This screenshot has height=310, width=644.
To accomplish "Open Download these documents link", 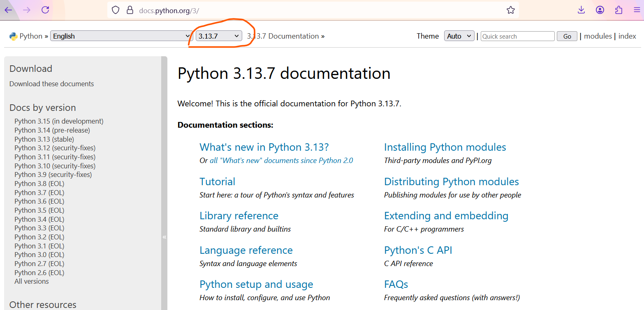I will (51, 84).
